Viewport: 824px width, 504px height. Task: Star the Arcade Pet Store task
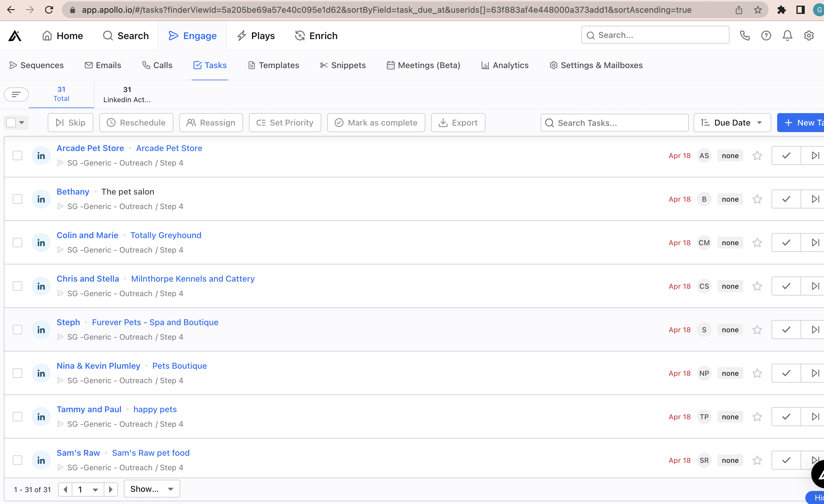757,156
